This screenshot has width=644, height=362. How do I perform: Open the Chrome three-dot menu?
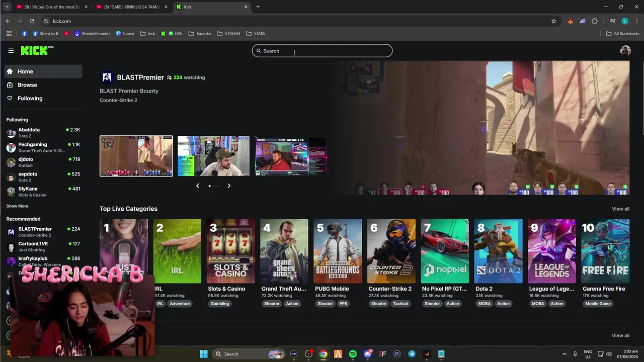[x=637, y=21]
